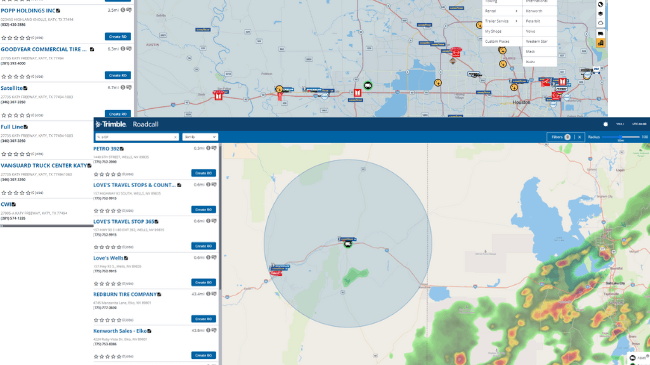Toggle thumbs rating icon on POPP HOLDINGS INC row

point(129,10)
